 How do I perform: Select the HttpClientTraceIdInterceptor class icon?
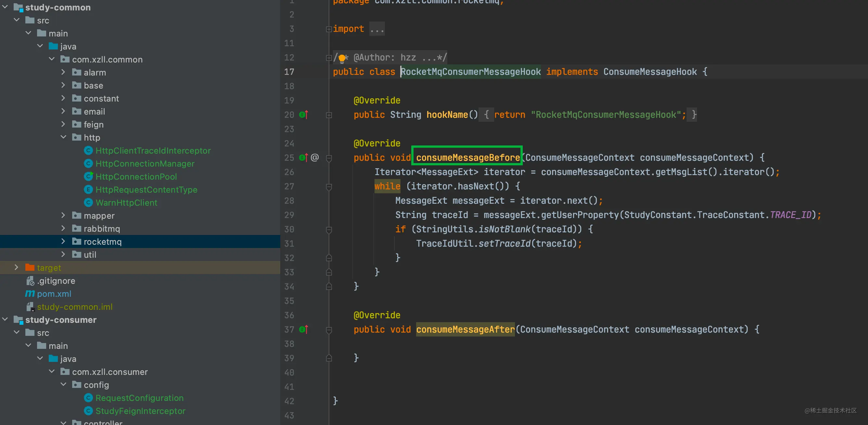pos(88,150)
